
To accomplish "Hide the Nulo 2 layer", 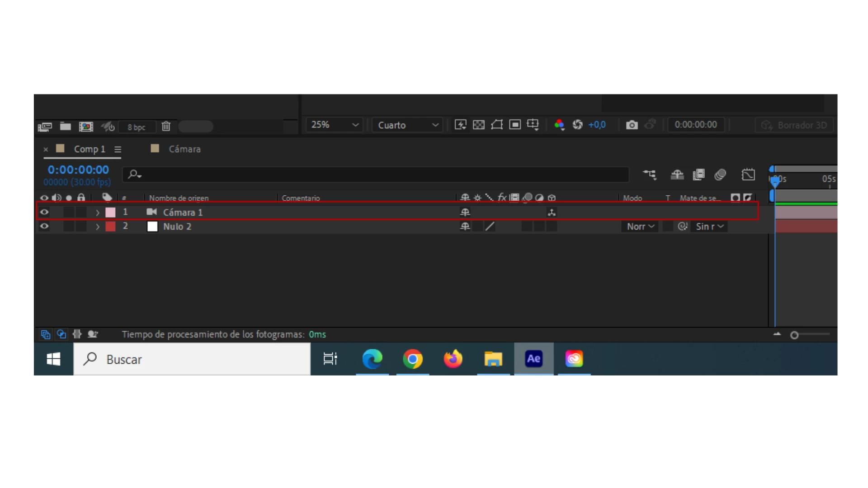I will [44, 226].
